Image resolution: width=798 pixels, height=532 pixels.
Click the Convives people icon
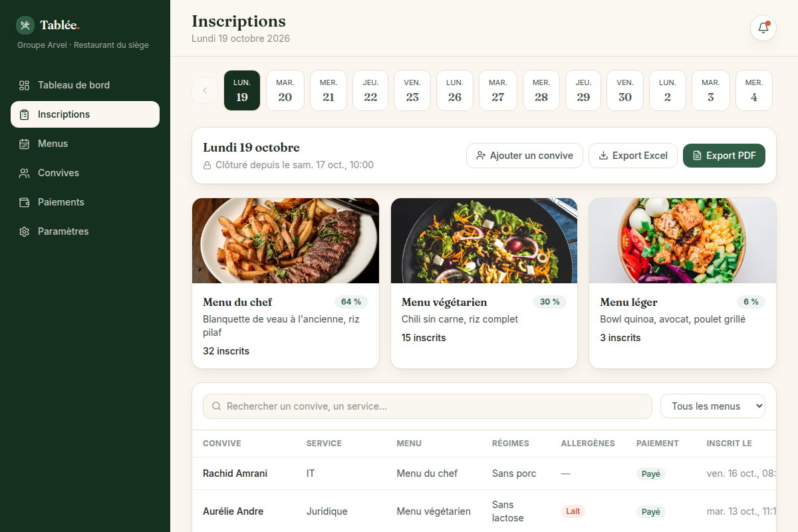(25, 173)
